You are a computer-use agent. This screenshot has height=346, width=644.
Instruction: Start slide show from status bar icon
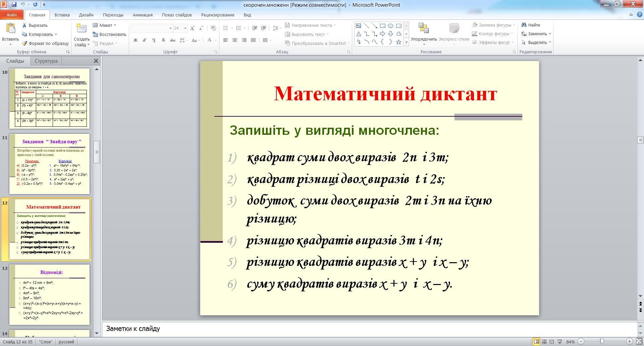coord(559,342)
